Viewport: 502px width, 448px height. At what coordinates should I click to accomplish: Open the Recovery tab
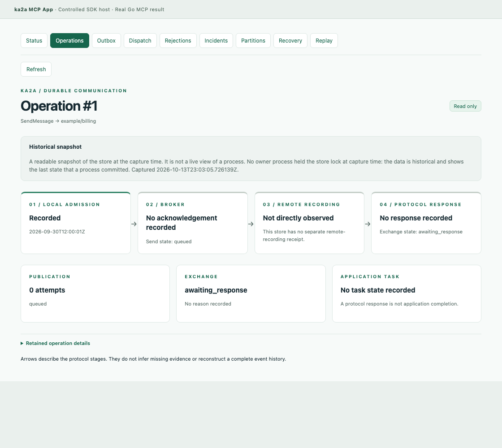tap(290, 41)
